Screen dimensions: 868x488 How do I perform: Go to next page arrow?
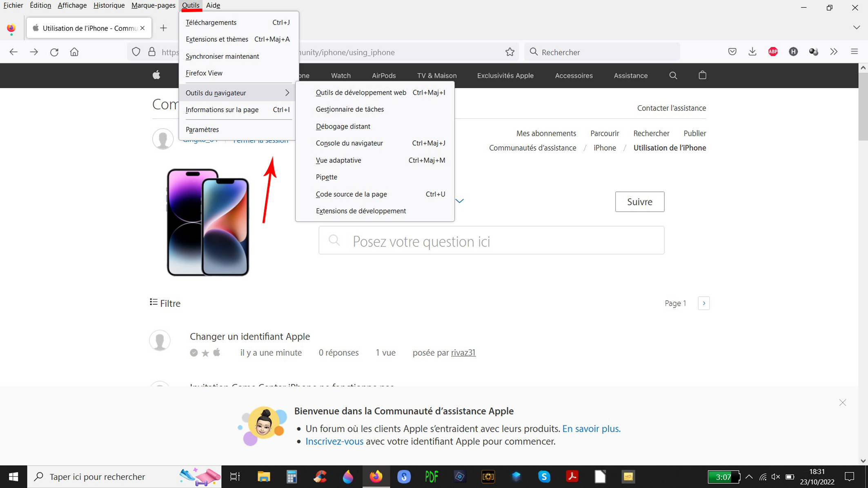click(704, 303)
